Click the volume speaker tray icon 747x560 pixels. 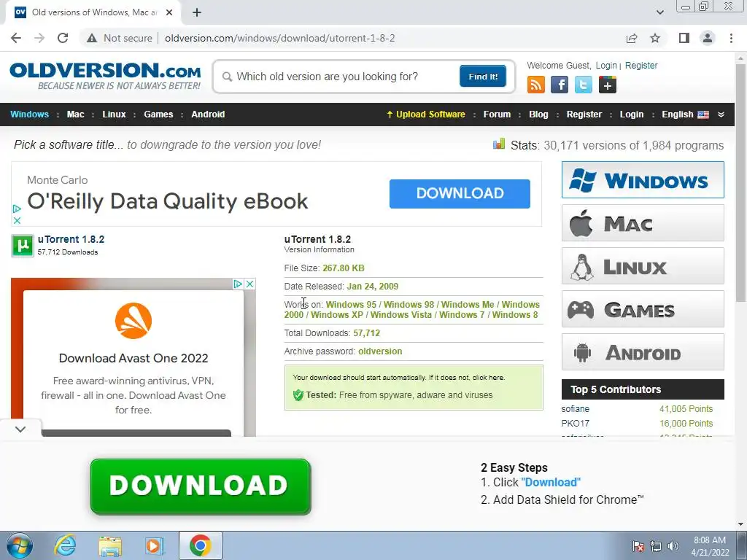(673, 546)
